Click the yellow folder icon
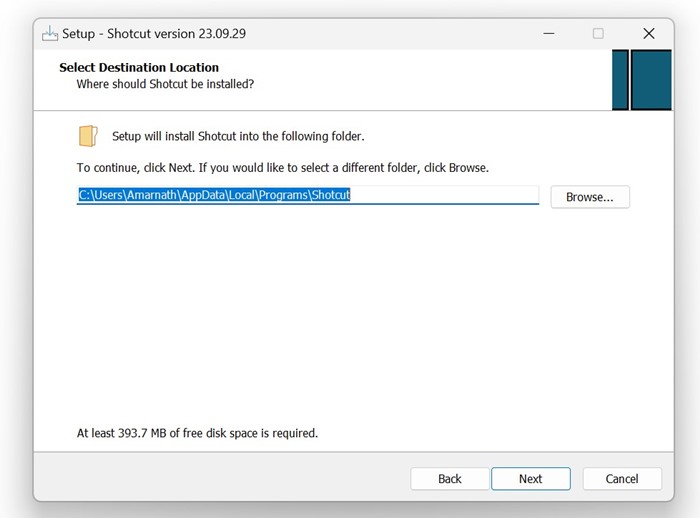This screenshot has width=700, height=518. (x=88, y=136)
